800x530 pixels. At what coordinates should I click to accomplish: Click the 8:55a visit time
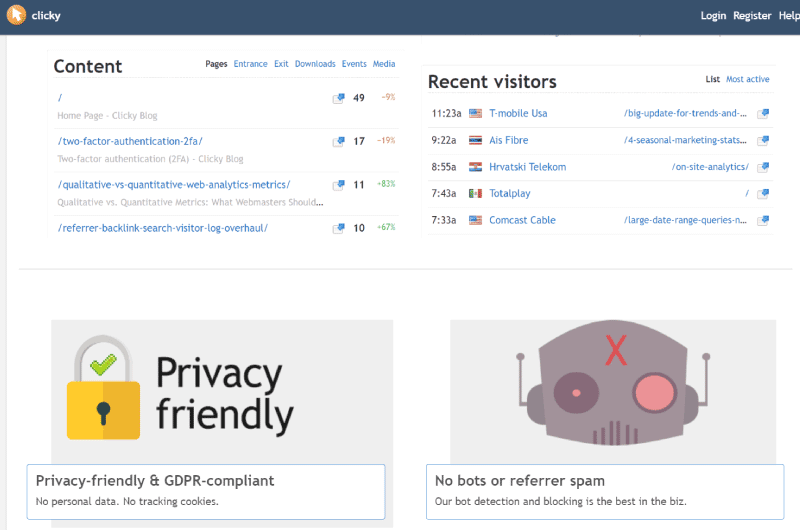click(444, 167)
